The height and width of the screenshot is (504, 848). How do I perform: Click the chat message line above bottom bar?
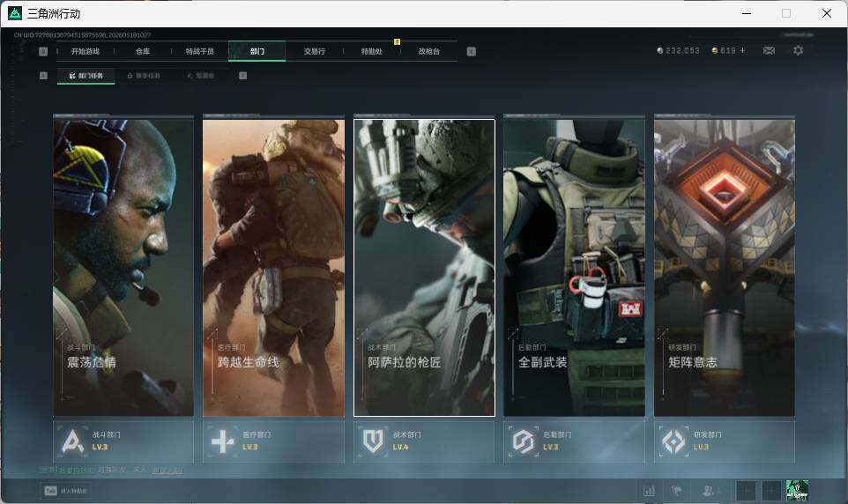click(x=112, y=470)
